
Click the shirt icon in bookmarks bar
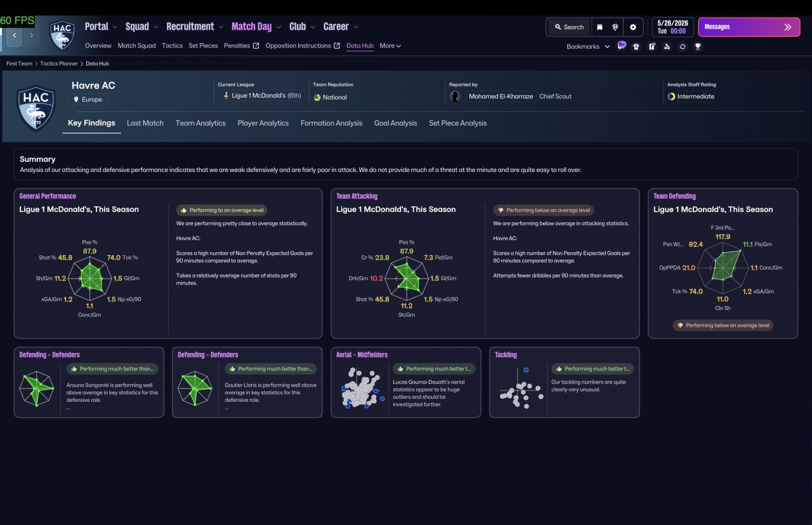click(636, 46)
